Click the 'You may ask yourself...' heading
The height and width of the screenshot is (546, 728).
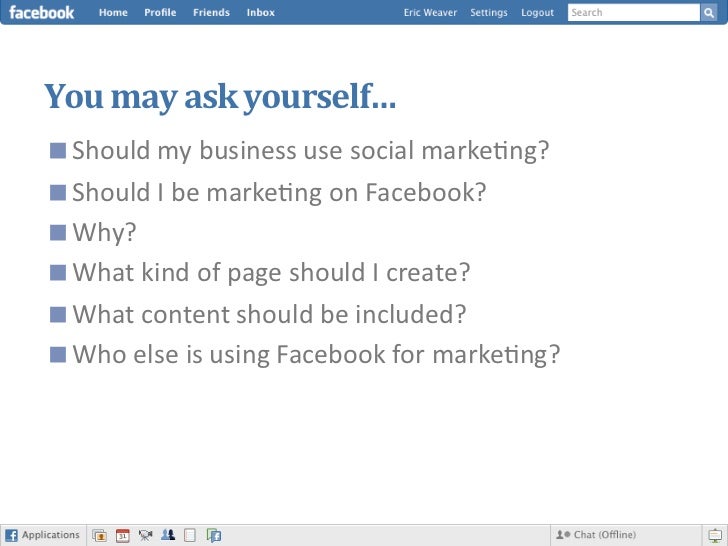(220, 97)
